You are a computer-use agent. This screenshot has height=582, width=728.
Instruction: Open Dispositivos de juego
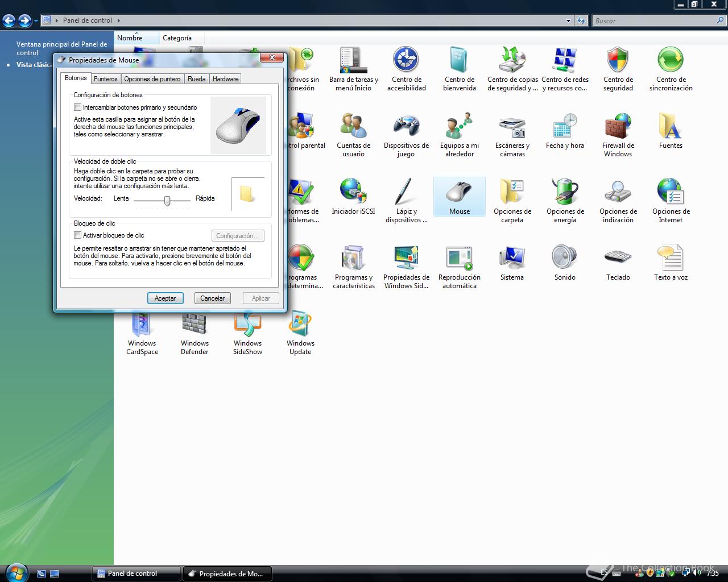click(406, 135)
